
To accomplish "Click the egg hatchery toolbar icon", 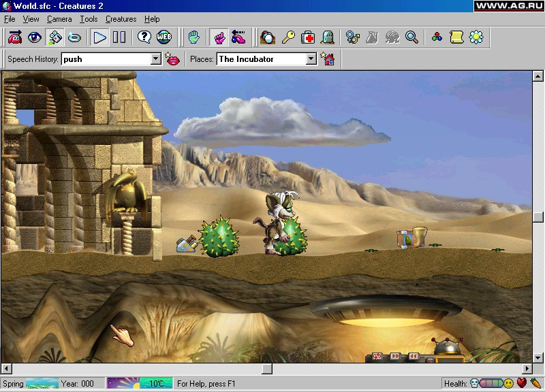I will 268,37.
